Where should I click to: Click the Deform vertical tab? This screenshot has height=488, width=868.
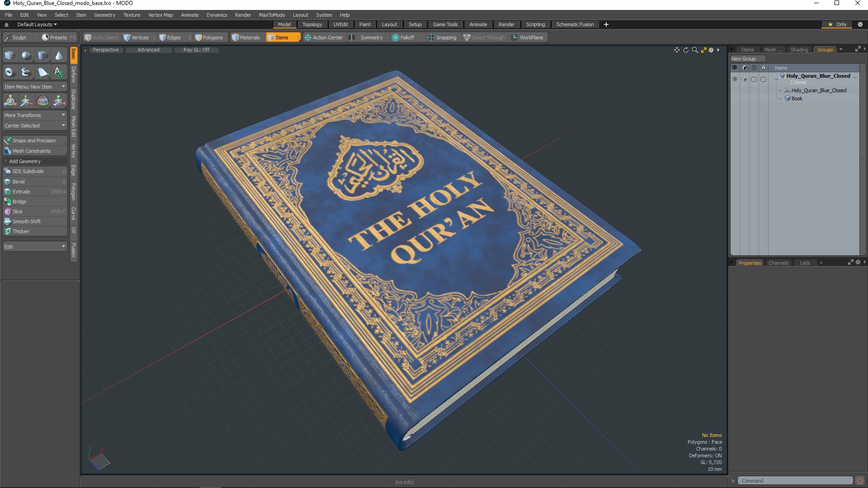[74, 74]
